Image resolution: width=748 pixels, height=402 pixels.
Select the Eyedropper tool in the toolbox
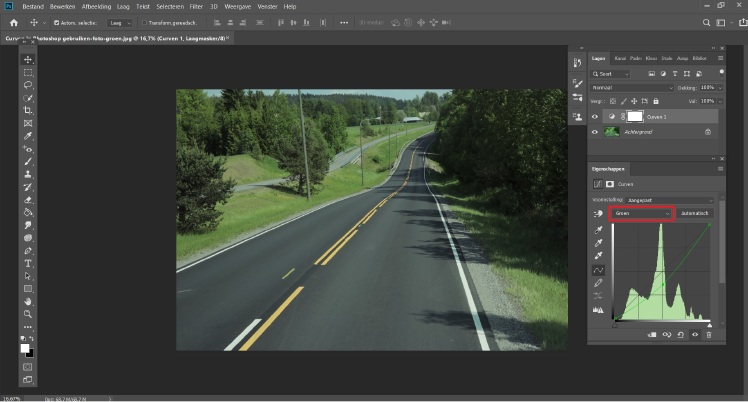pos(28,136)
